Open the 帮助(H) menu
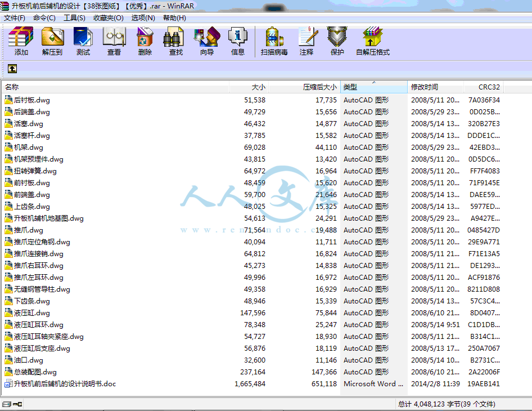The width and height of the screenshot is (532, 411). pos(174,17)
